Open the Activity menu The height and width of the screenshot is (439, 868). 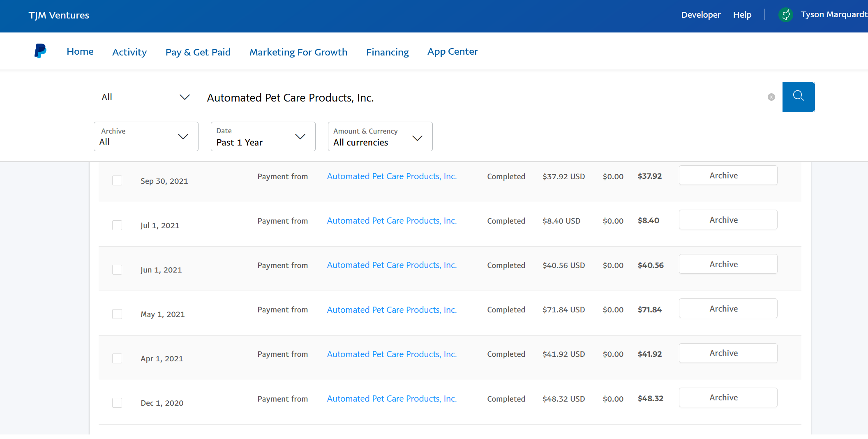(x=129, y=52)
